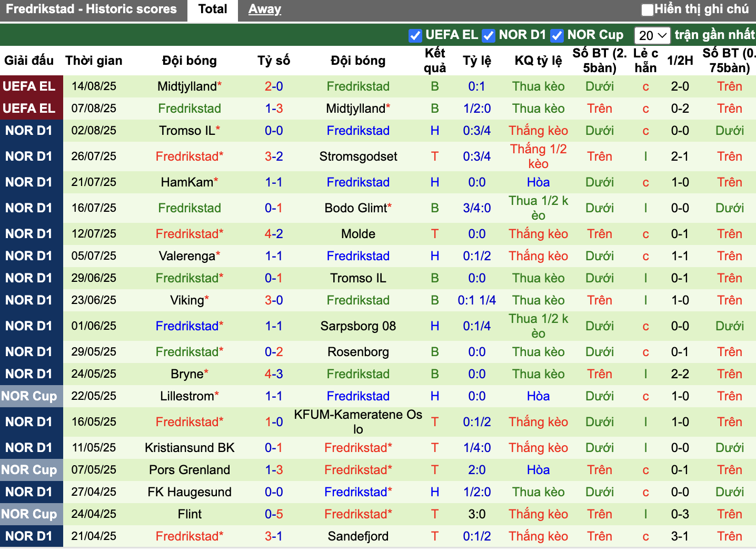Click the 3-2 score against Stromsgodset
The image size is (756, 550).
click(x=274, y=156)
